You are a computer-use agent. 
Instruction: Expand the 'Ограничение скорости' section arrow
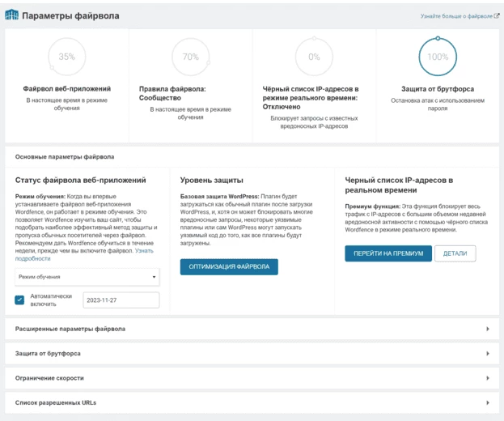click(x=488, y=378)
